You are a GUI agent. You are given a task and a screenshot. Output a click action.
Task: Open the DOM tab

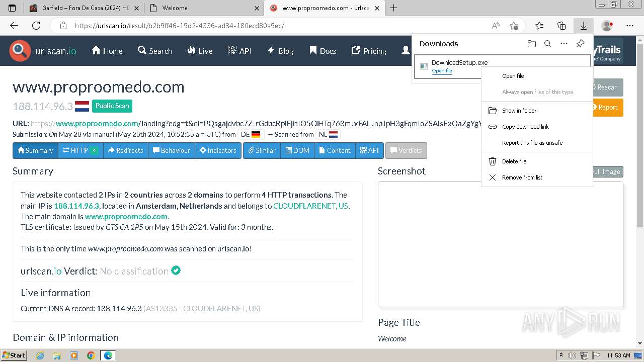click(x=297, y=150)
